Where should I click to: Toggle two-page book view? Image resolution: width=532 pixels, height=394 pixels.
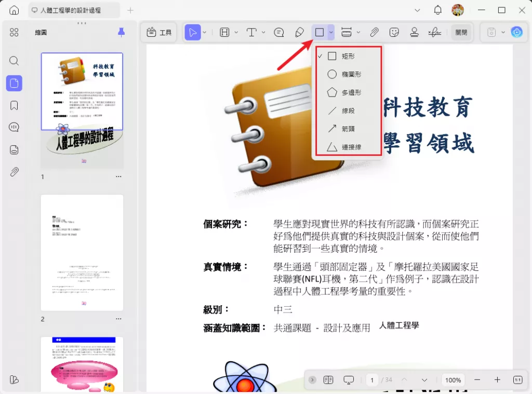329,379
